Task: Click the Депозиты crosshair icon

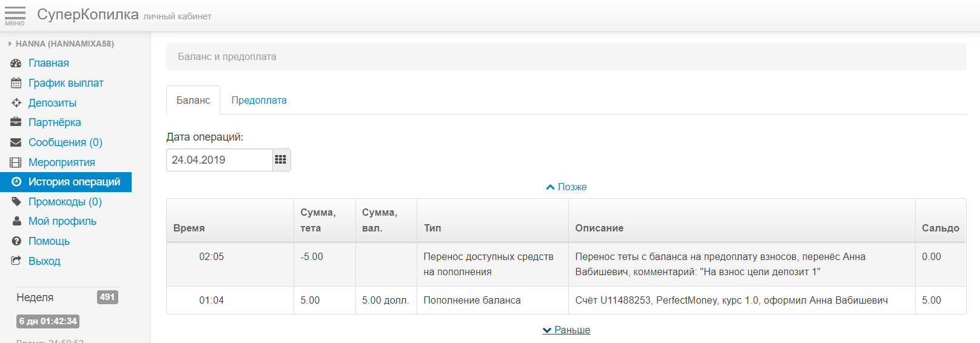Action: pos(16,103)
